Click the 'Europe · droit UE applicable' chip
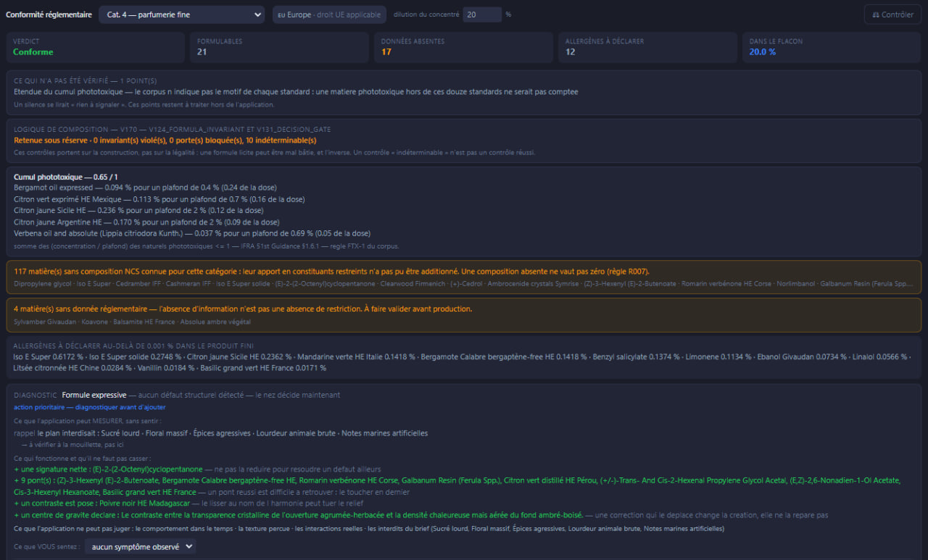Image resolution: width=928 pixels, height=560 pixels. 329,14
